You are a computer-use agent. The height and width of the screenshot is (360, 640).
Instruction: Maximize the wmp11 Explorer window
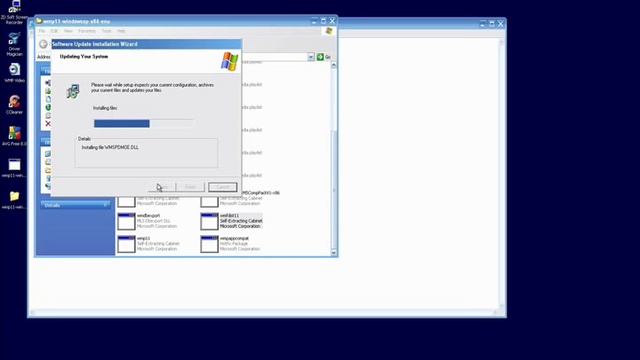coord(323,21)
